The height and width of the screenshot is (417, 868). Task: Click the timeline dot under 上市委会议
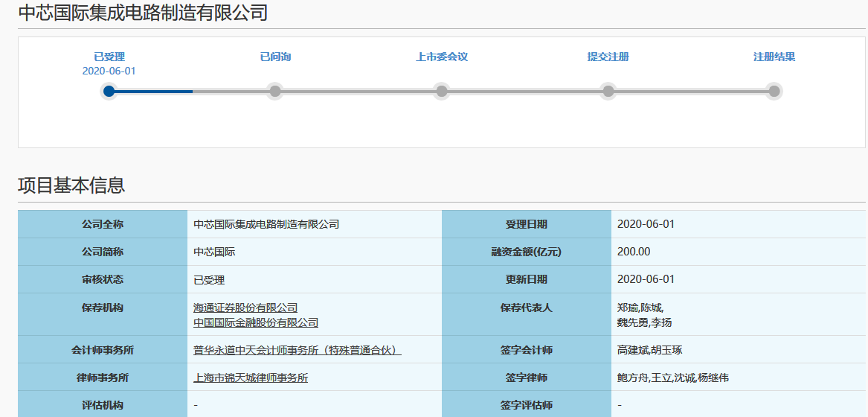[x=442, y=91]
